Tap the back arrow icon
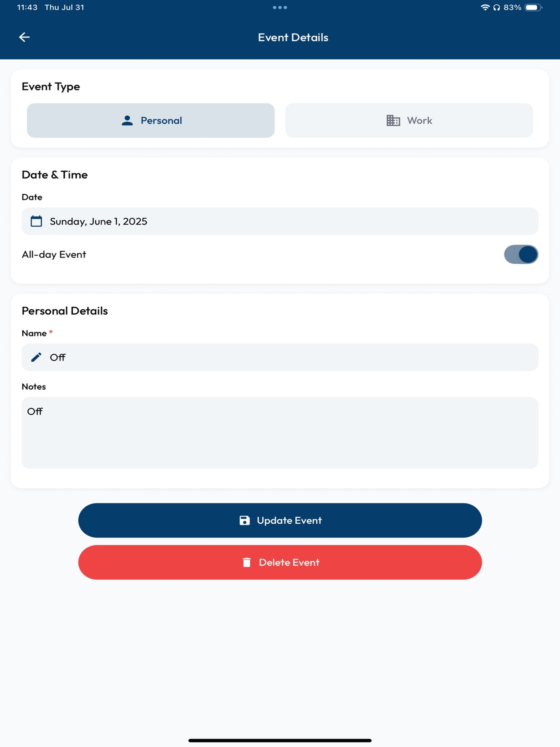 [x=24, y=37]
